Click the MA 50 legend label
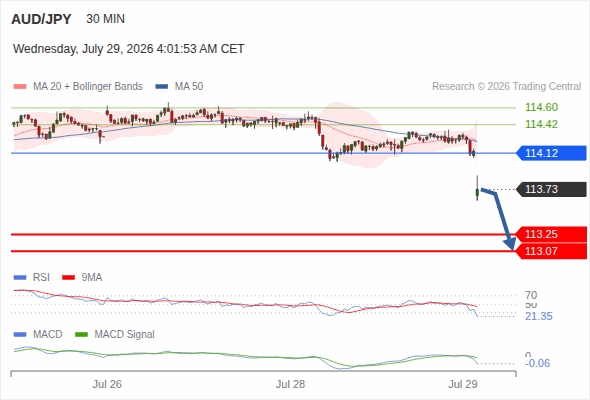Screen dimensions: 590x400 click(x=189, y=87)
